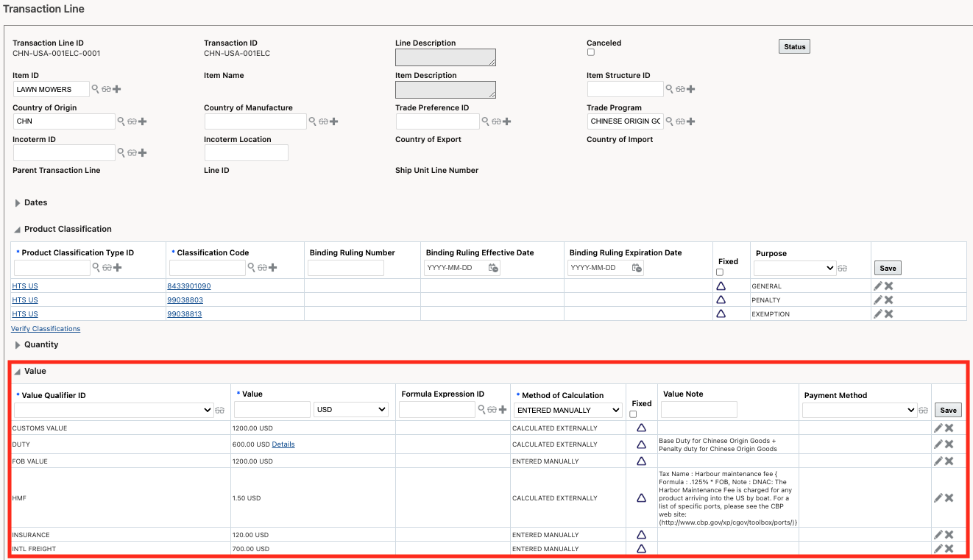The height and width of the screenshot is (560, 973).
Task: Open the Purpose dropdown
Action: 795,268
